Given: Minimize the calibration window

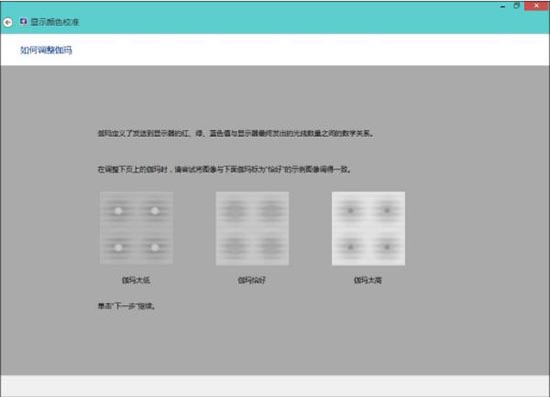Looking at the screenshot, I should click(503, 6).
